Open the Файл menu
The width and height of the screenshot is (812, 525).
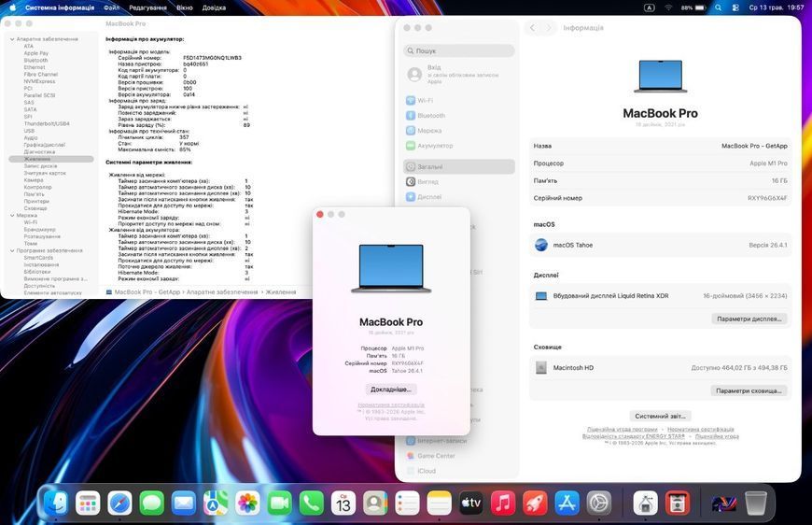[x=111, y=7]
